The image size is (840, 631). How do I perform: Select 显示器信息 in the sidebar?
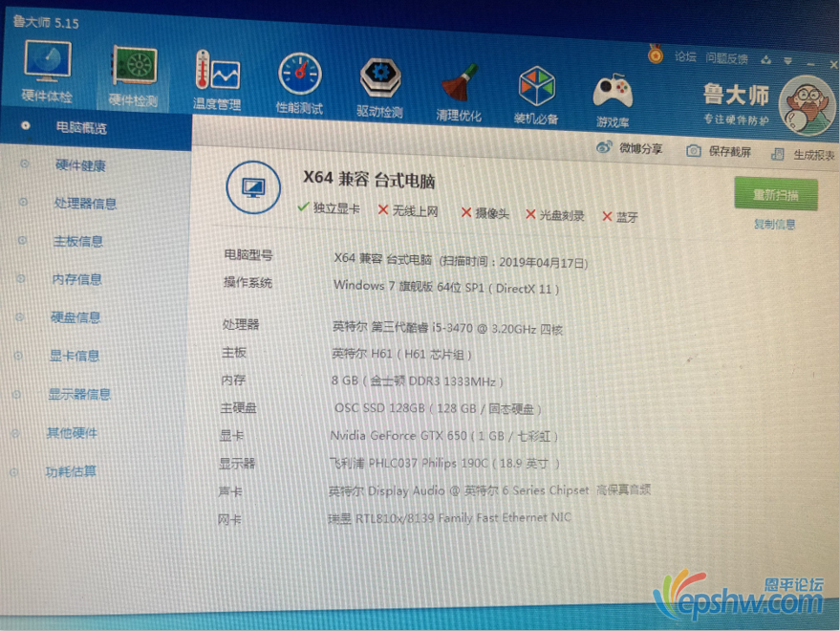click(x=79, y=394)
